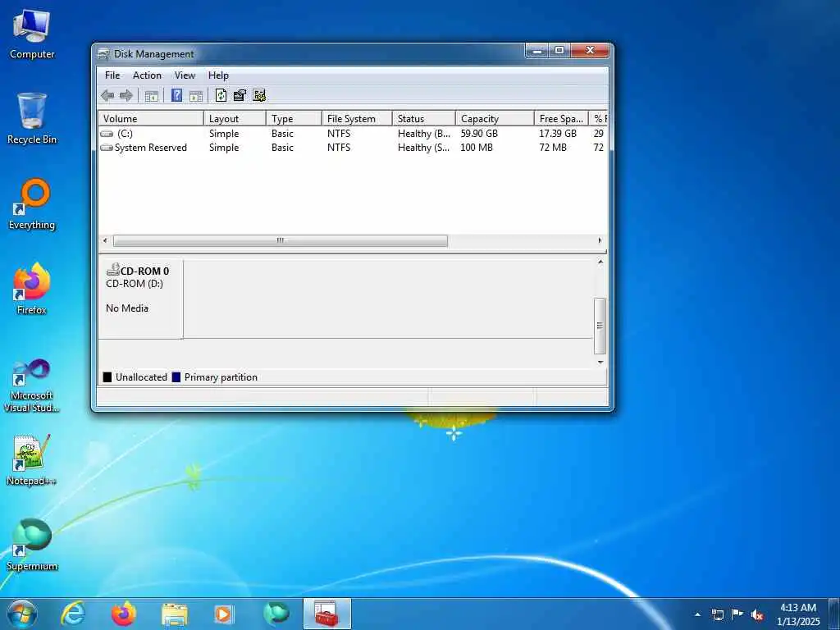This screenshot has height=630, width=840.
Task: Select the Computer desktop icon
Action: pyautogui.click(x=32, y=34)
